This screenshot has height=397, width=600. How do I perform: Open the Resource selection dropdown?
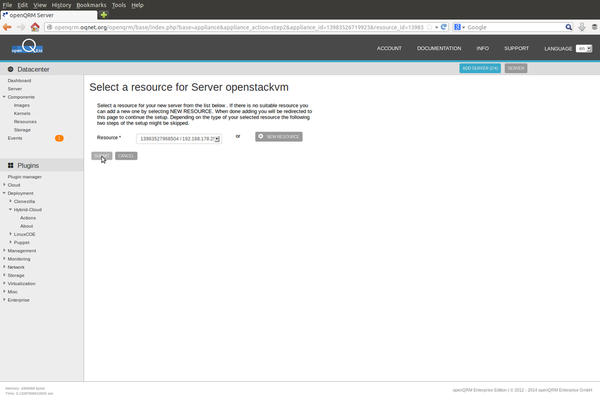pyautogui.click(x=179, y=139)
